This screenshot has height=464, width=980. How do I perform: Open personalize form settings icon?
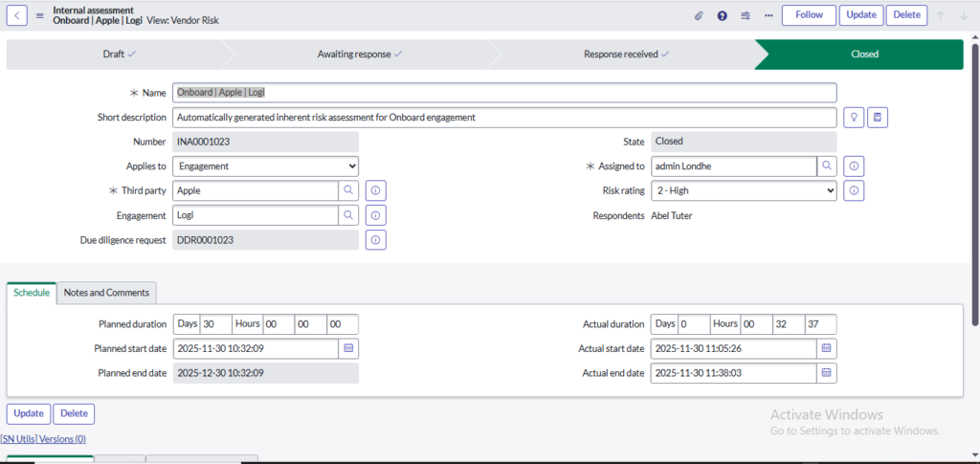click(x=746, y=15)
